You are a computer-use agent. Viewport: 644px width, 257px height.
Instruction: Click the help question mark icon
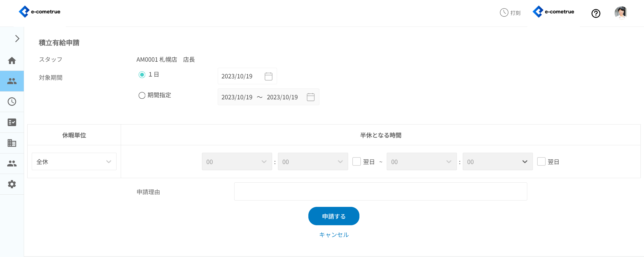pos(596,13)
